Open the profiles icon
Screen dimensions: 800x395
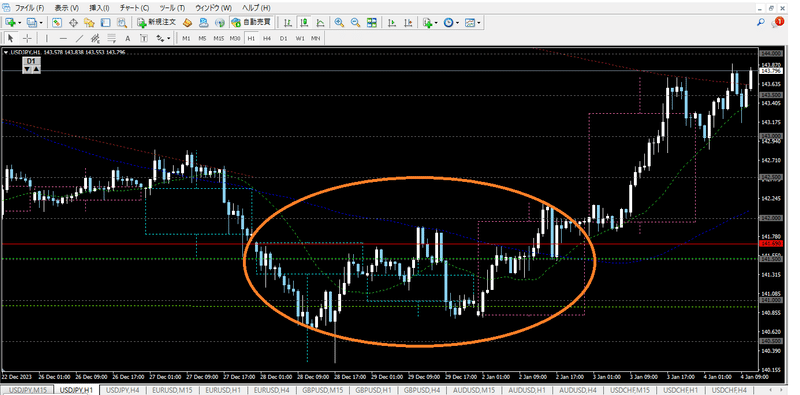point(32,22)
